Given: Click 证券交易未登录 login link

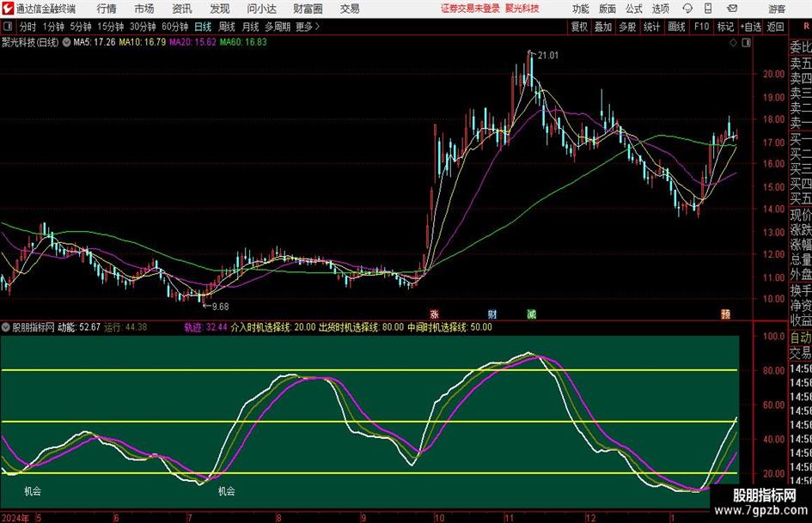Looking at the screenshot, I should point(470,9).
